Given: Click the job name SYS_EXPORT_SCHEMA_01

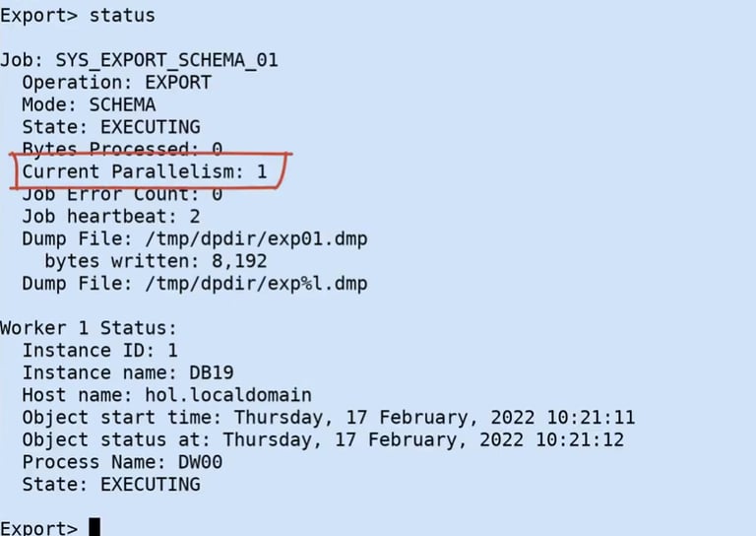Looking at the screenshot, I should tap(166, 60).
